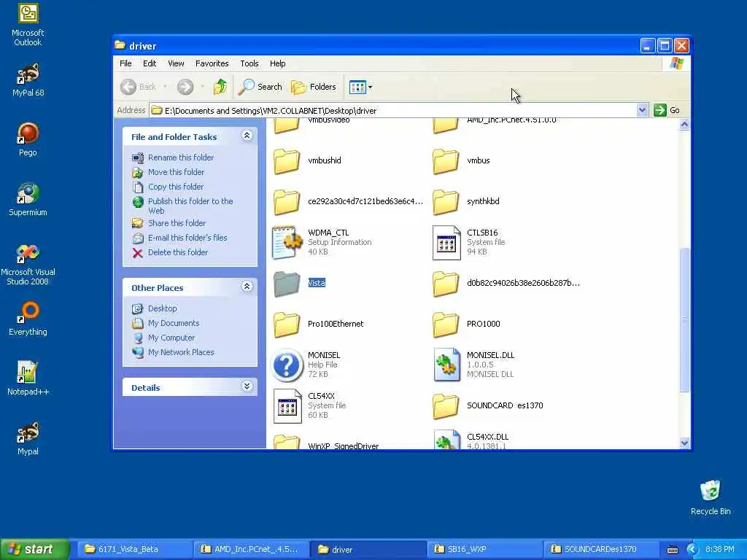This screenshot has width=747, height=560.
Task: Click Rename this folder link
Action: (x=181, y=157)
